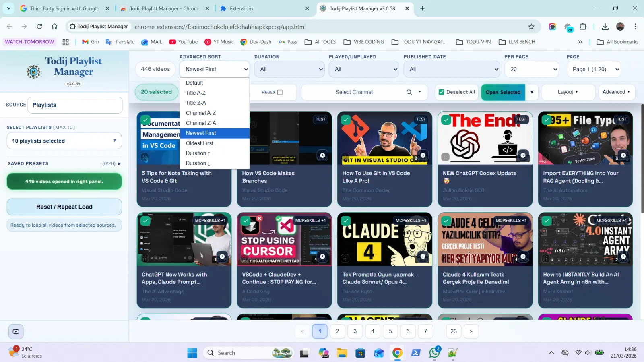This screenshot has width=644, height=362.
Task: Open the Advanced dropdown menu
Action: (616, 92)
